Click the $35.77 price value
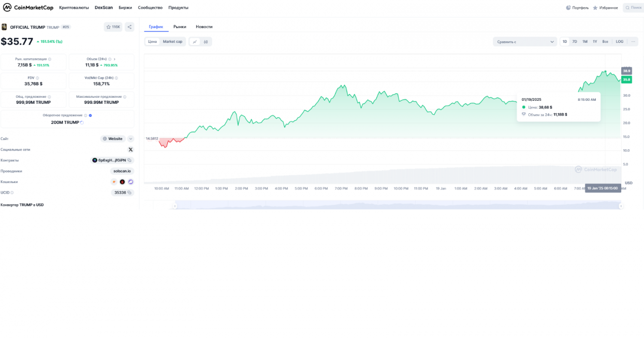The height and width of the screenshot is (338, 644). (17, 42)
